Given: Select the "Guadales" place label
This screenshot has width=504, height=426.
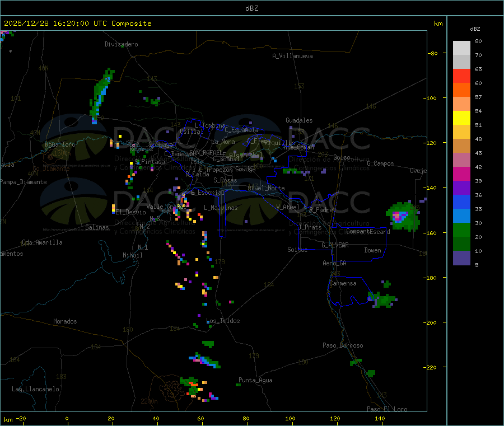Looking at the screenshot, I should coord(299,120).
